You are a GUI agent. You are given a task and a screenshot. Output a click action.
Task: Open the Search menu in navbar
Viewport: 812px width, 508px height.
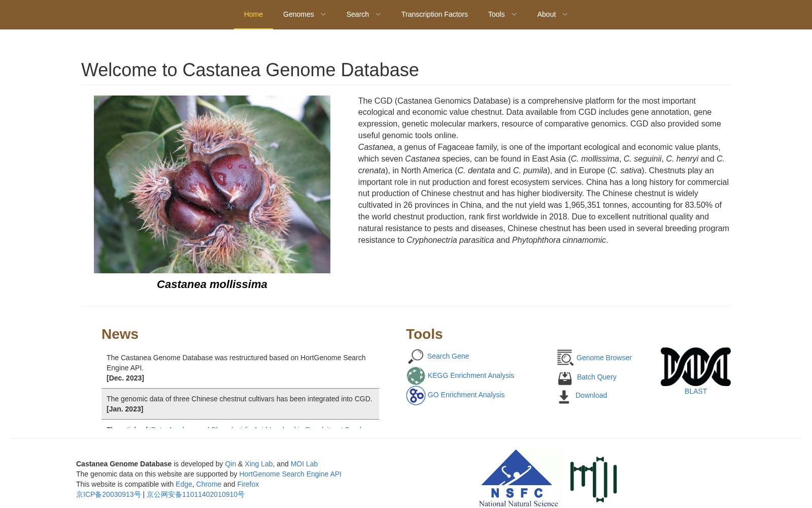pyautogui.click(x=358, y=14)
